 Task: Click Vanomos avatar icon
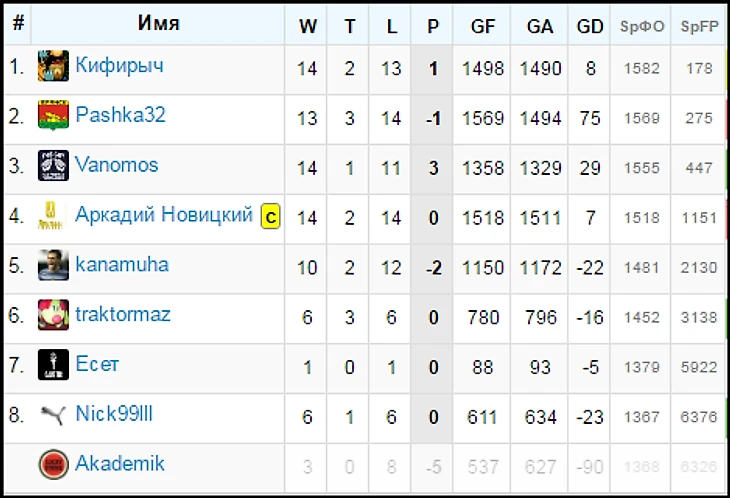53,166
